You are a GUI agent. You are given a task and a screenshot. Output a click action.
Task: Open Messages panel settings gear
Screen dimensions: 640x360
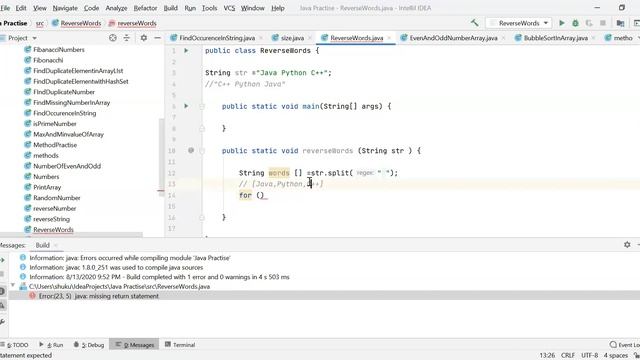click(x=627, y=244)
